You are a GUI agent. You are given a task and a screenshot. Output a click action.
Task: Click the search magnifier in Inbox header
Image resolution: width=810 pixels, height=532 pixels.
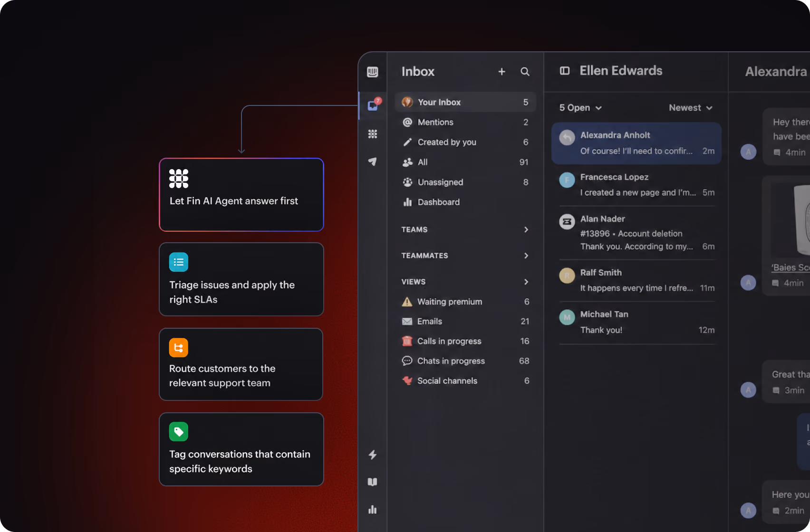[x=525, y=71]
